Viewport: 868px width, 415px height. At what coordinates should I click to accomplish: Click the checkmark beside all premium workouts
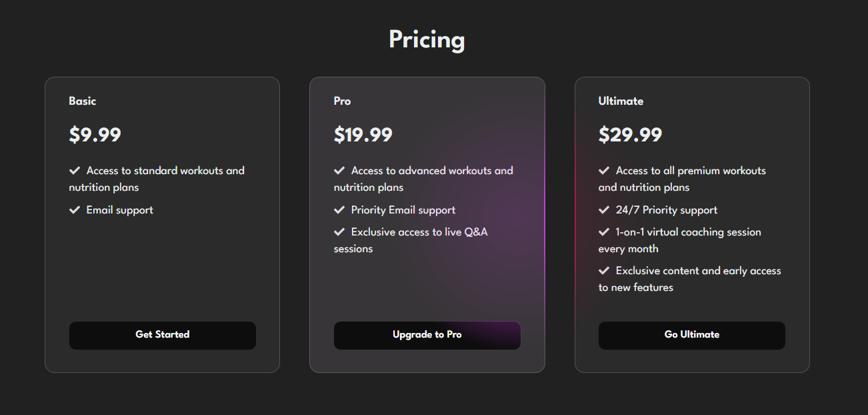tap(604, 171)
